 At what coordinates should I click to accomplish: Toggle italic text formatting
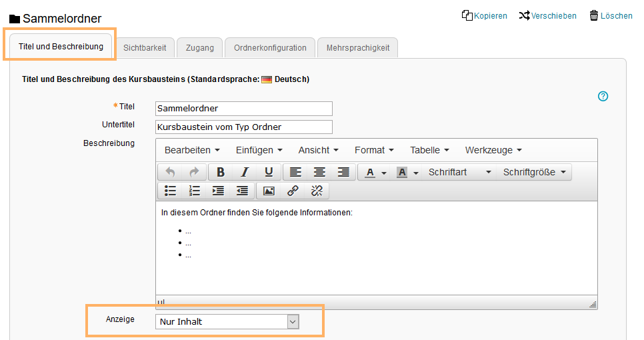point(245,172)
